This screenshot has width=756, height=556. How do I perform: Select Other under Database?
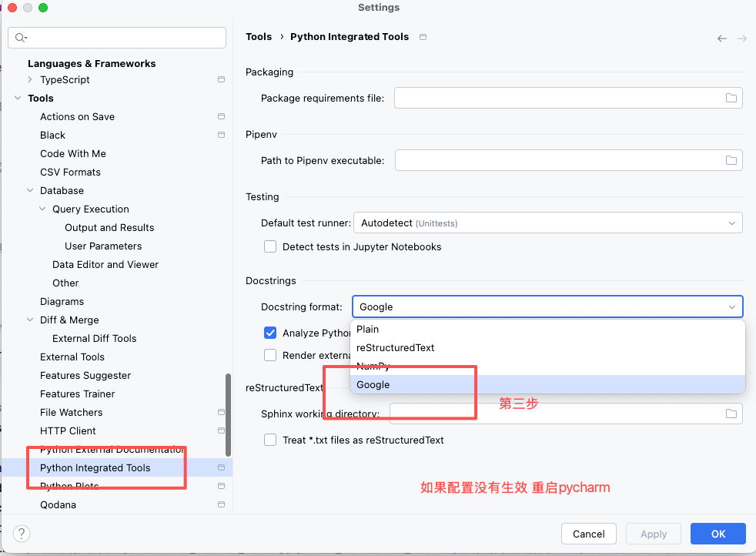65,283
